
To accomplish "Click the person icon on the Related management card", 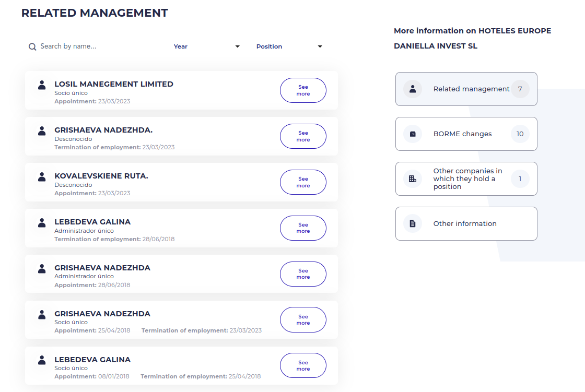I will pos(412,89).
